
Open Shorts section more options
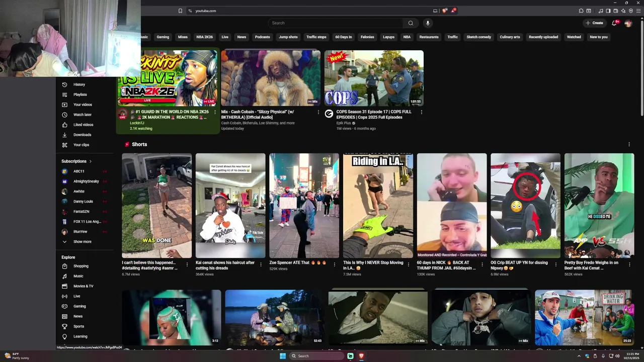pyautogui.click(x=629, y=144)
